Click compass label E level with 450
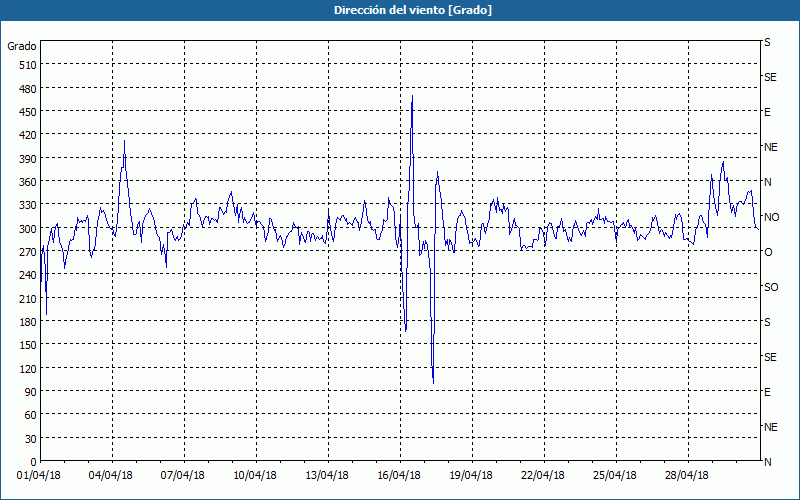The height and width of the screenshot is (500, 800). (767, 112)
